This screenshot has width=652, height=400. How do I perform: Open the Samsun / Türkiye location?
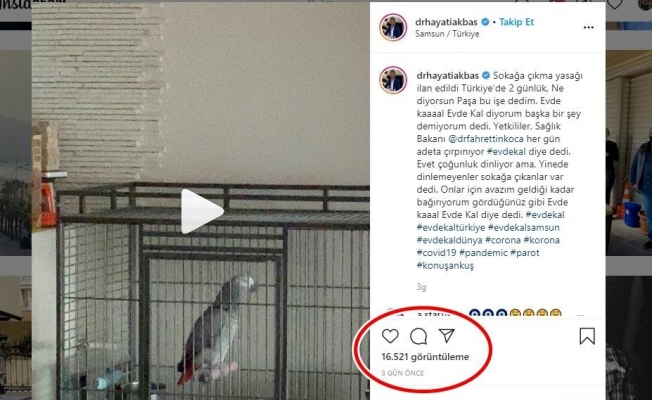coord(447,34)
